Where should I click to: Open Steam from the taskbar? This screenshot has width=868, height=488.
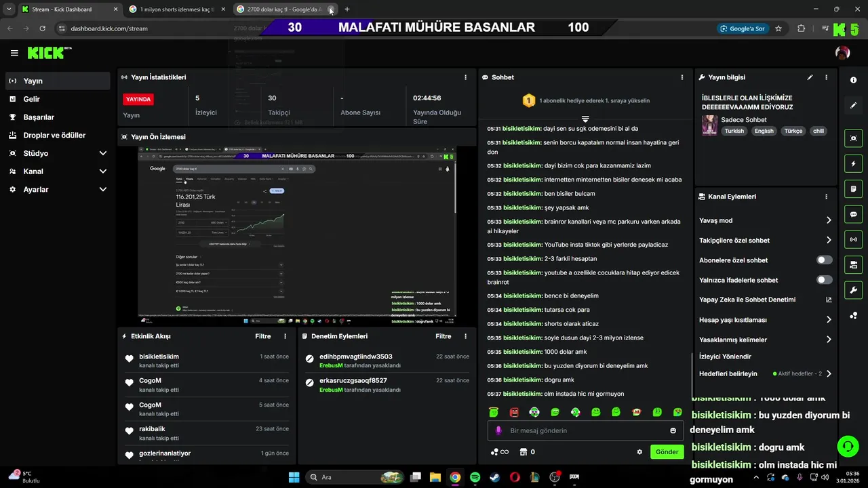tap(494, 477)
